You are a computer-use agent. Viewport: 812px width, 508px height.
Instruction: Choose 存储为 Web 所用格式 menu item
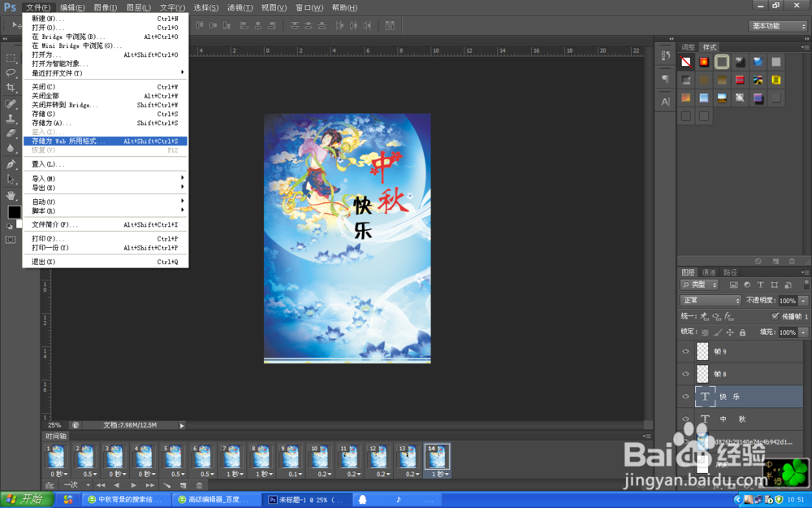(105, 141)
